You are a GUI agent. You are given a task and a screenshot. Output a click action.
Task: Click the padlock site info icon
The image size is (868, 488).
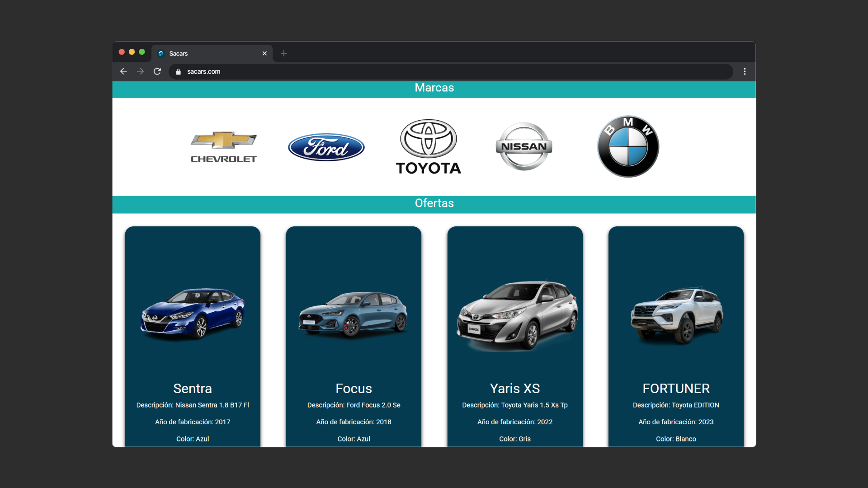pyautogui.click(x=179, y=71)
